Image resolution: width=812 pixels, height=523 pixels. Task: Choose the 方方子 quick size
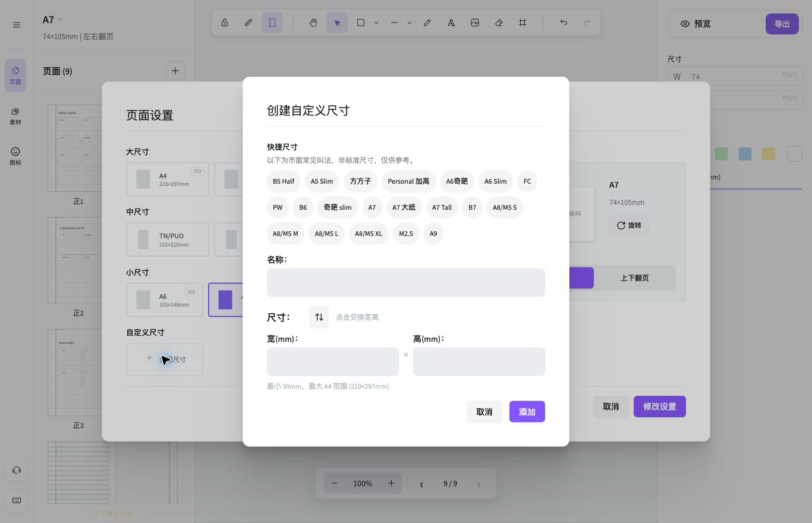pyautogui.click(x=360, y=181)
